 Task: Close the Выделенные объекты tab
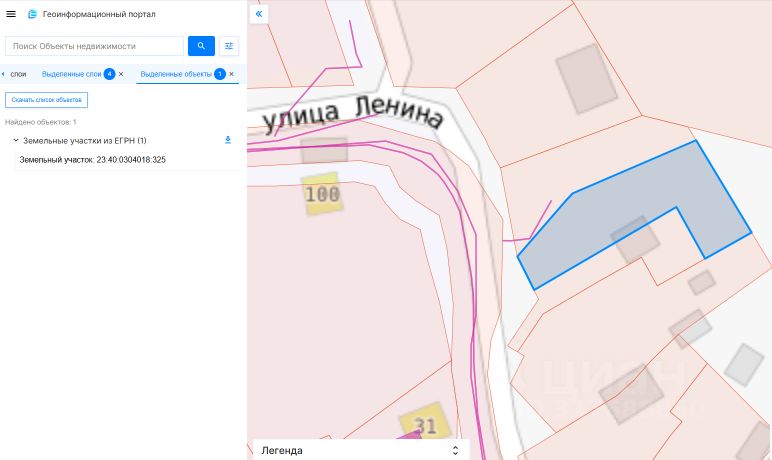pos(231,74)
